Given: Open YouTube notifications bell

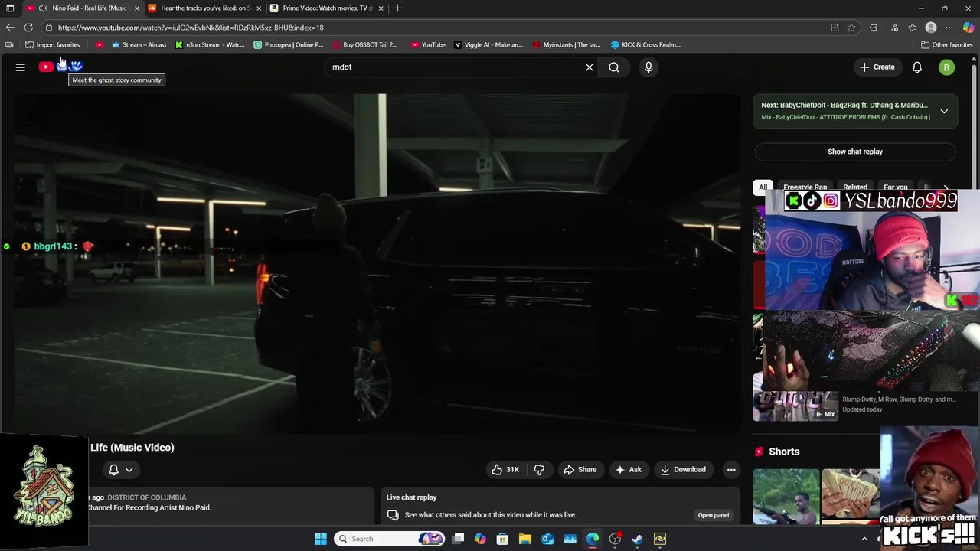Looking at the screenshot, I should pos(917,67).
